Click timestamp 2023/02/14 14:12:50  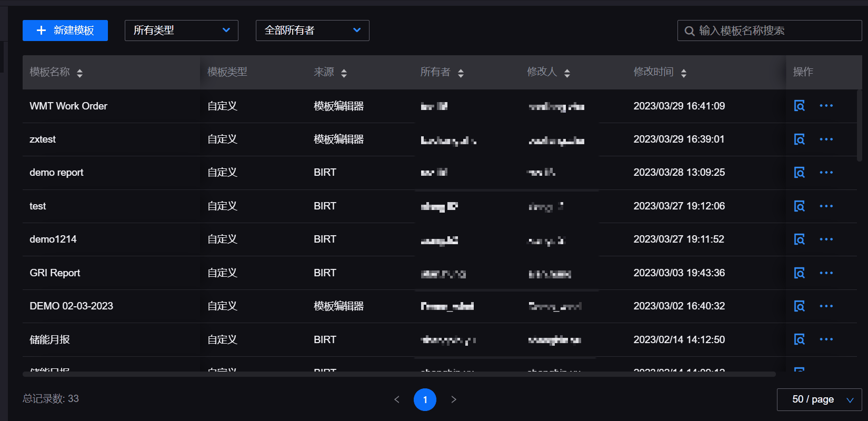[679, 339]
